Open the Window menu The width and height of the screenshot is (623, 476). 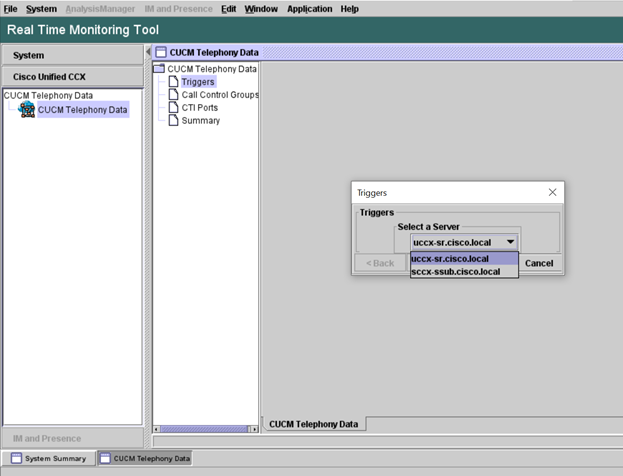click(261, 9)
